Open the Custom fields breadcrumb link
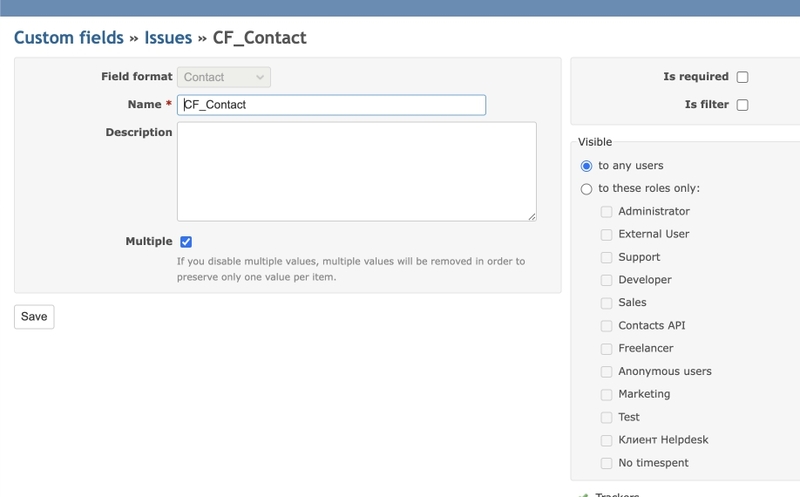 69,38
